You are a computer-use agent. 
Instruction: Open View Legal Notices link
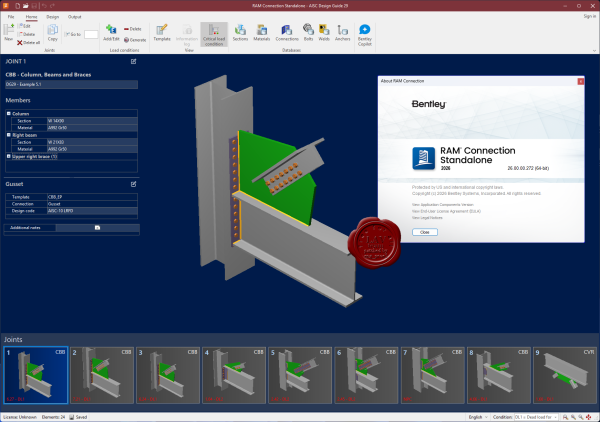[427, 218]
